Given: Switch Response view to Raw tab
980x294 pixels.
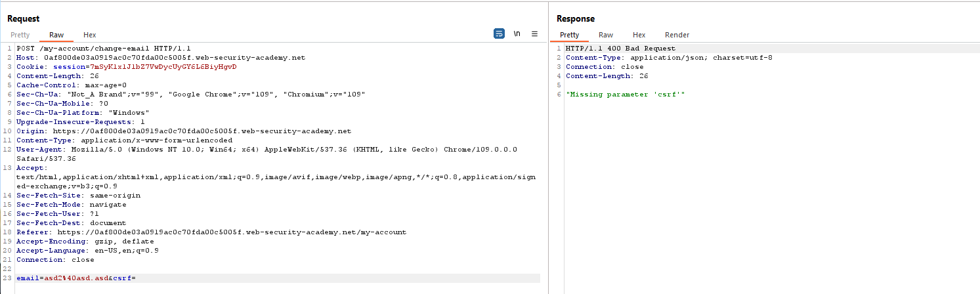Looking at the screenshot, I should pyautogui.click(x=606, y=35).
